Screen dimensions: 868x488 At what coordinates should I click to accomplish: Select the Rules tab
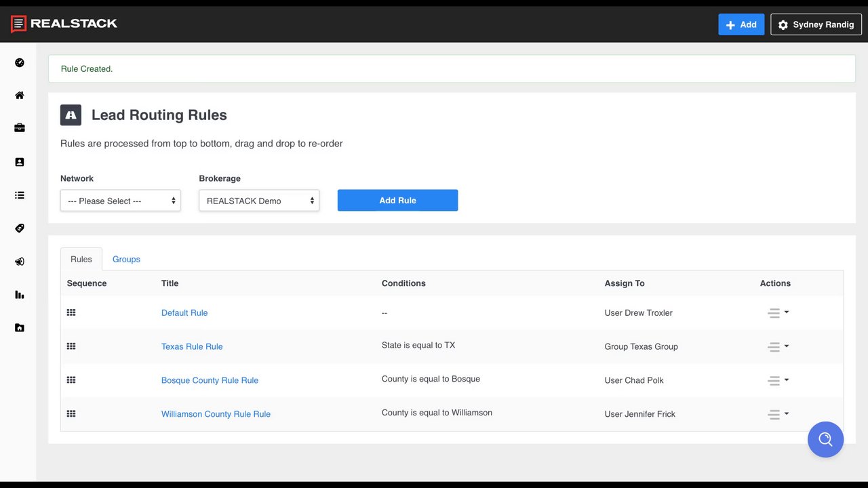81,260
